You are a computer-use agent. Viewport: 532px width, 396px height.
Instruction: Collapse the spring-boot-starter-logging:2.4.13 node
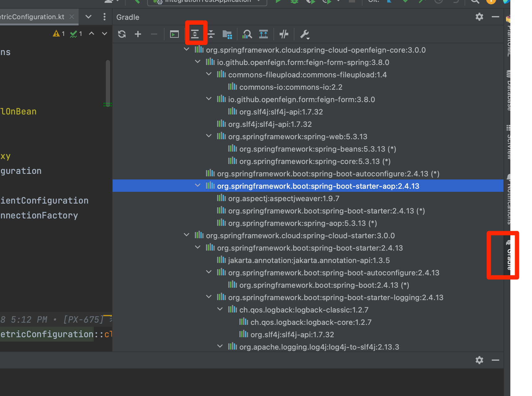point(209,297)
